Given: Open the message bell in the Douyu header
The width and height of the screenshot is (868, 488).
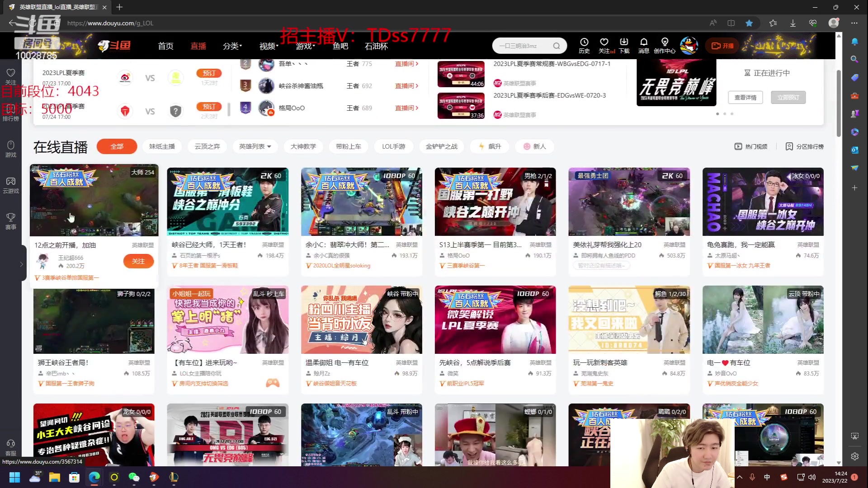Looking at the screenshot, I should [x=644, y=42].
